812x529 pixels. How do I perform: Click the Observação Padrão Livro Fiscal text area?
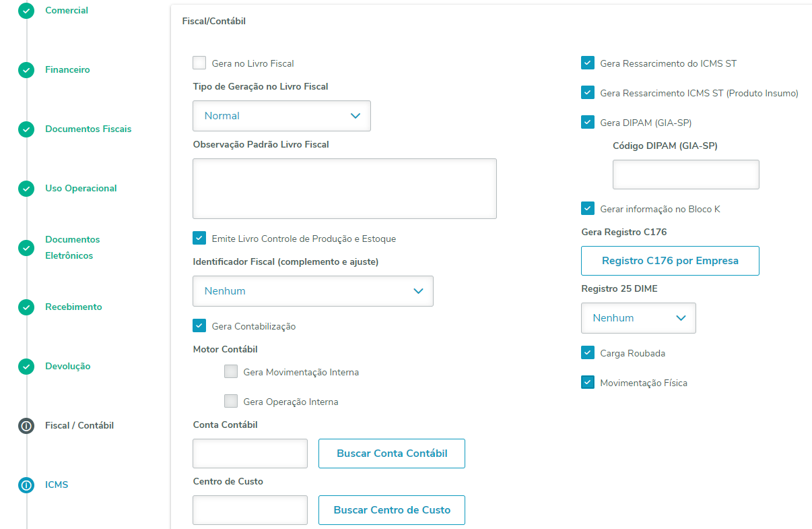tap(344, 189)
